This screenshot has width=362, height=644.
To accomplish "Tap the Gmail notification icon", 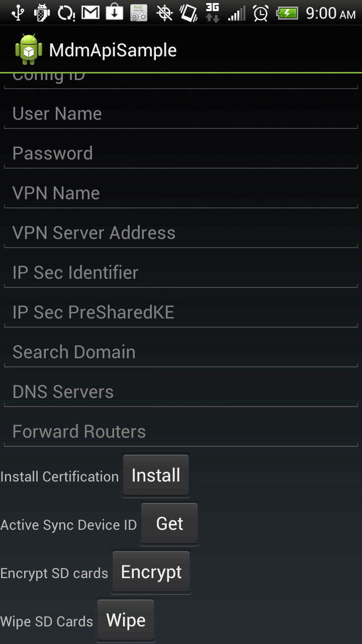I will coord(90,13).
